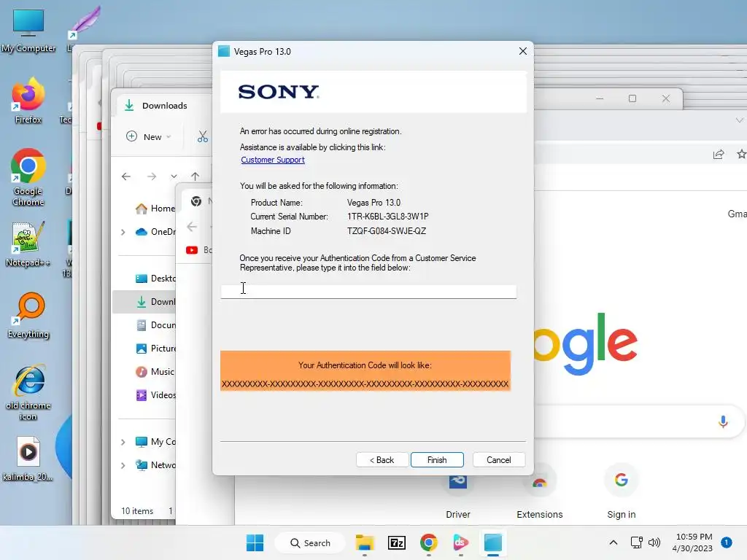This screenshot has width=747, height=560.
Task: Open recent locations chevron in Explorer
Action: (x=174, y=176)
